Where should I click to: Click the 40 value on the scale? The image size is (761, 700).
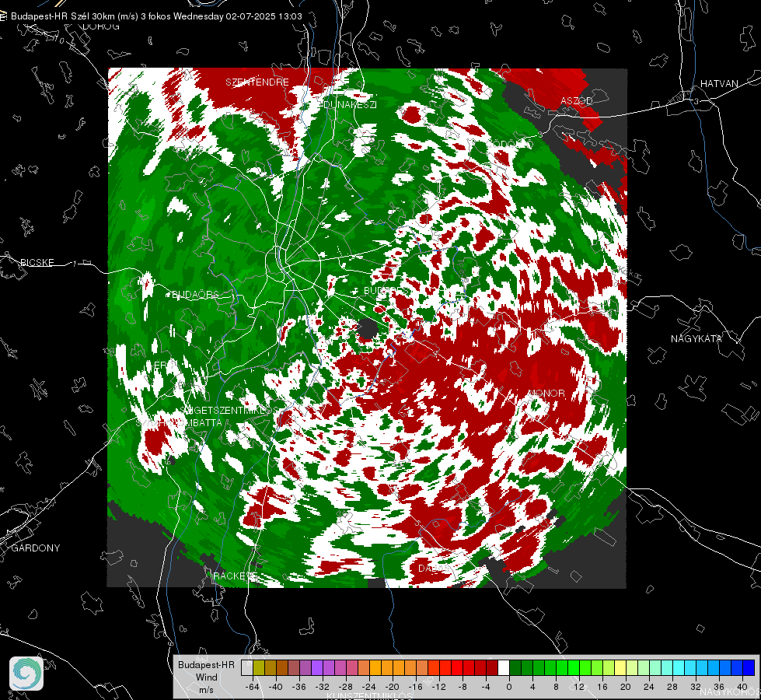point(742,687)
